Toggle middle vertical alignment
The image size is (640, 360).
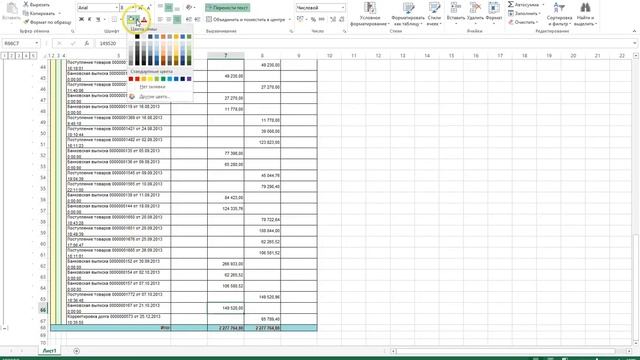tap(169, 8)
